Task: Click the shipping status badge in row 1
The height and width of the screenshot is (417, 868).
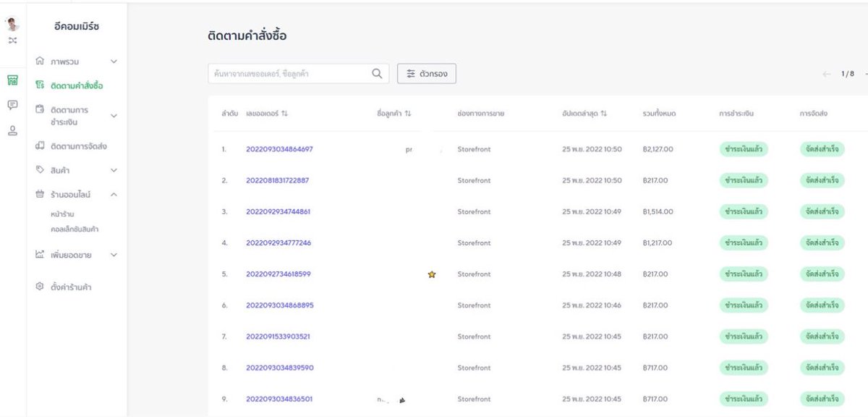Action: pyautogui.click(x=822, y=149)
